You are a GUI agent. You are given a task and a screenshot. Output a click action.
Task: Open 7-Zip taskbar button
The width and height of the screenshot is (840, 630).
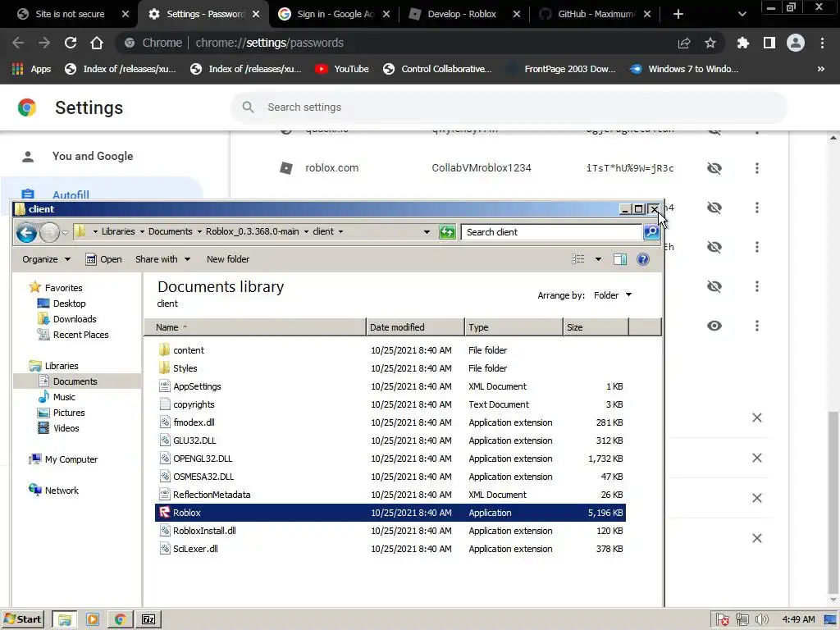[148, 619]
